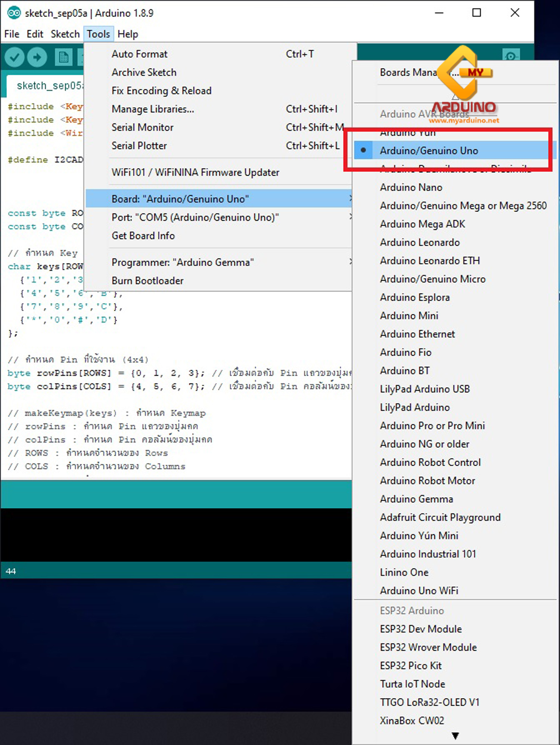Select Arduino Nano as the board
This screenshot has height=745, width=560.
411,187
